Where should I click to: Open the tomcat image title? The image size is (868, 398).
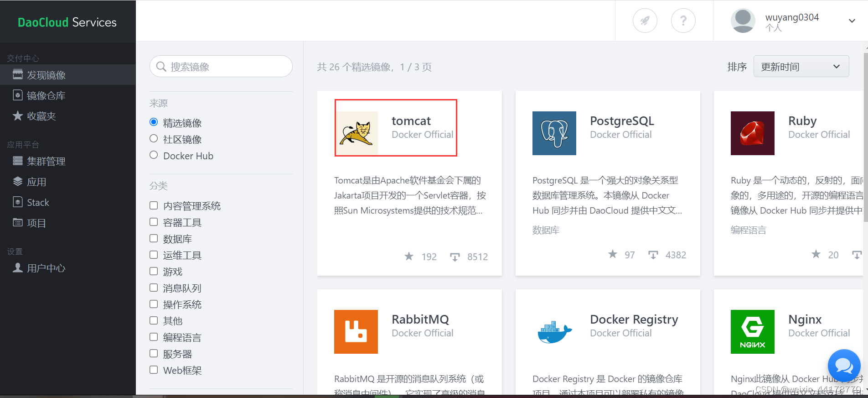411,121
